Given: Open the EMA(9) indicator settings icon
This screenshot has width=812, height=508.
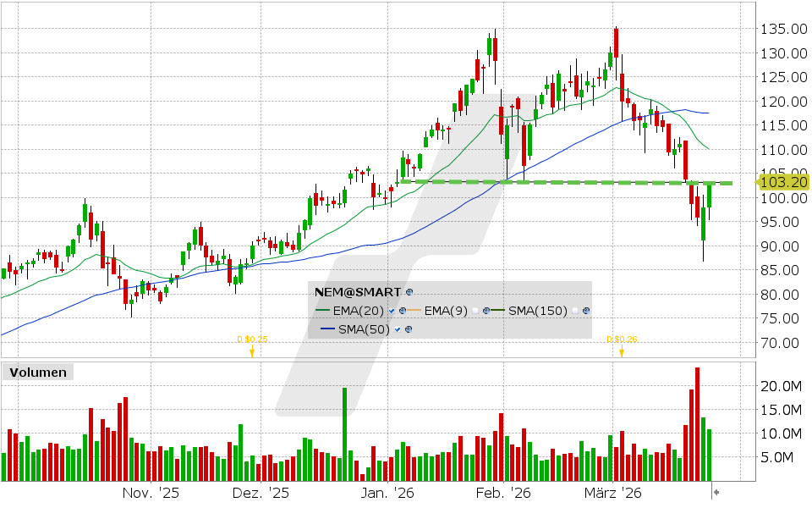Looking at the screenshot, I should 486,310.
